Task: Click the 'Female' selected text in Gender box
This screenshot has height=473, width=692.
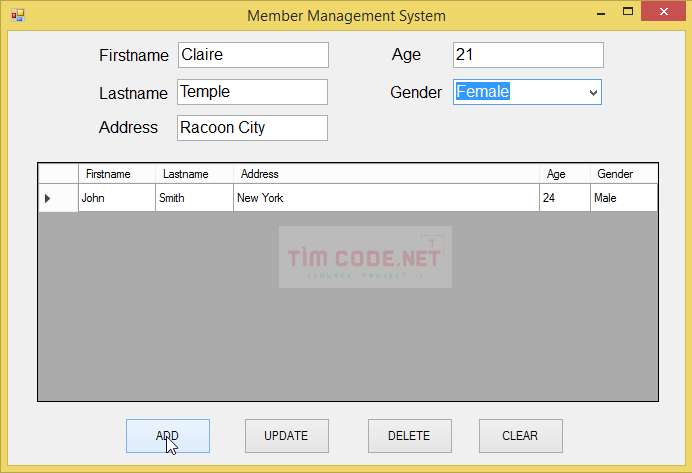Action: tap(483, 92)
